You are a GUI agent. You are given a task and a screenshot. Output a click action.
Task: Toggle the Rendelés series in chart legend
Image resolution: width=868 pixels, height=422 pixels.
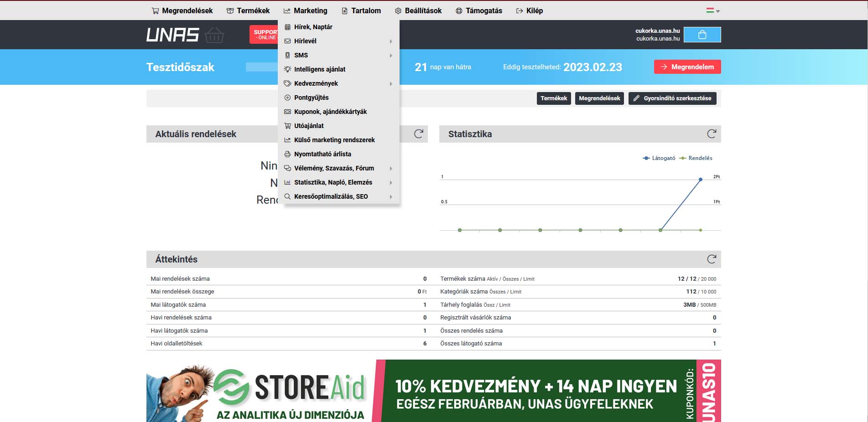[x=696, y=158]
